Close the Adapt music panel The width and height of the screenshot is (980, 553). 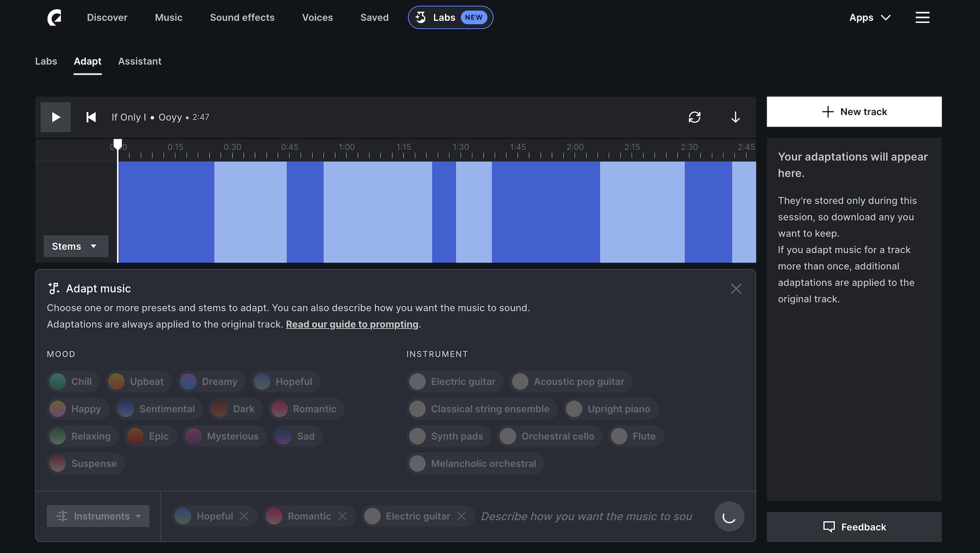736,289
